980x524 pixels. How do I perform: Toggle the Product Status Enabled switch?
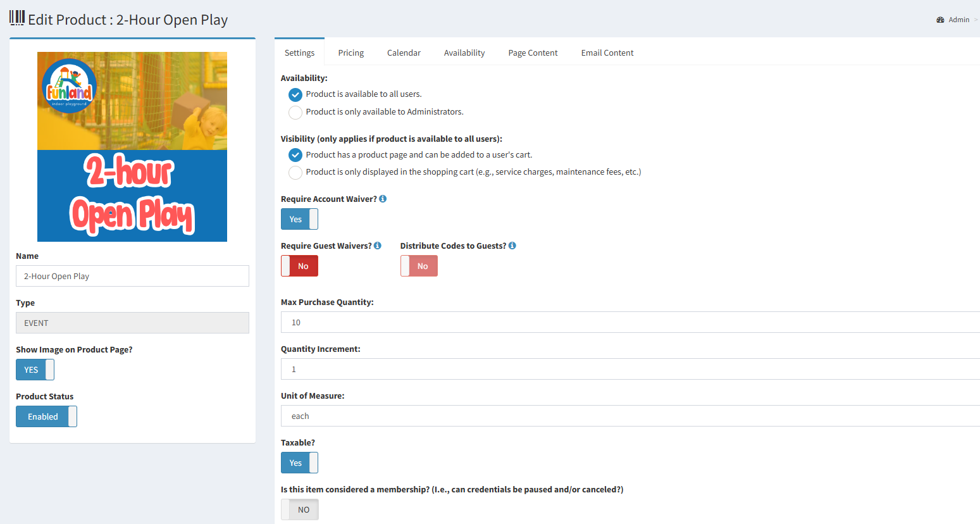click(46, 416)
